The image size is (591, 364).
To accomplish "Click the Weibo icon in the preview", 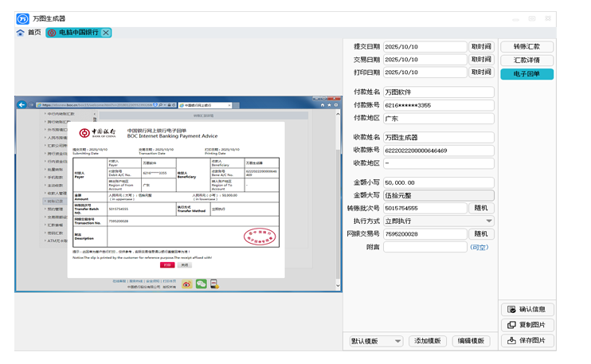I will (186, 284).
